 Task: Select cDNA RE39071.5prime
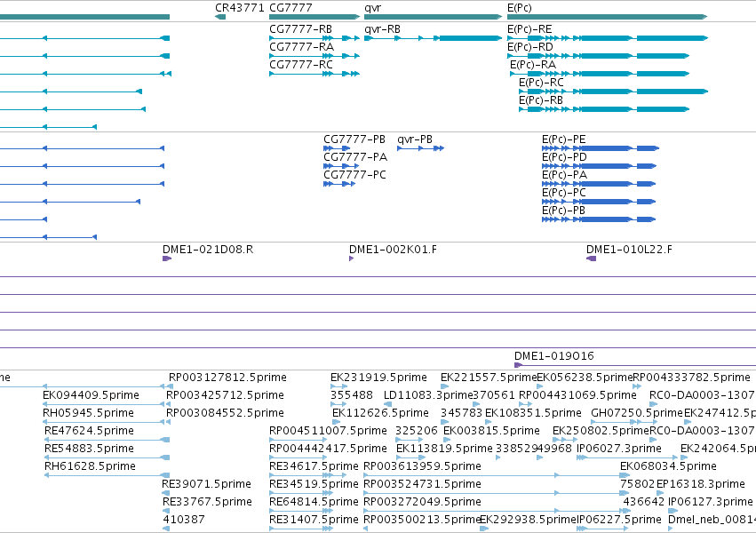click(x=166, y=494)
